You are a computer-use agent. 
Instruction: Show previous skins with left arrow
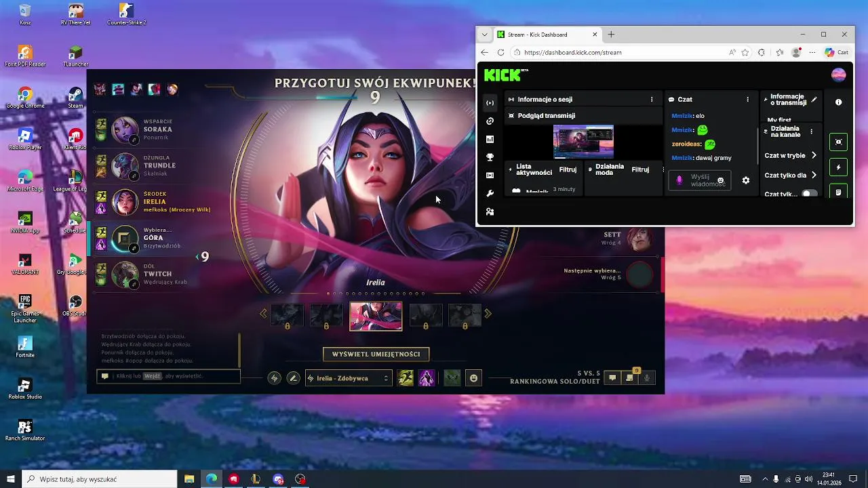pos(264,314)
